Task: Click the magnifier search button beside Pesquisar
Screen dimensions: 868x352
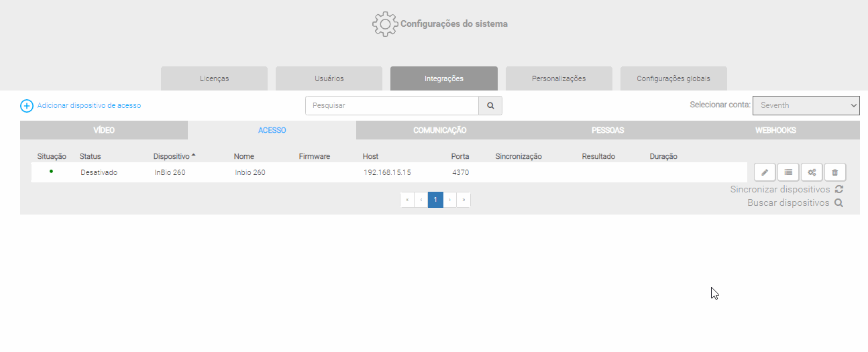Action: (x=490, y=106)
